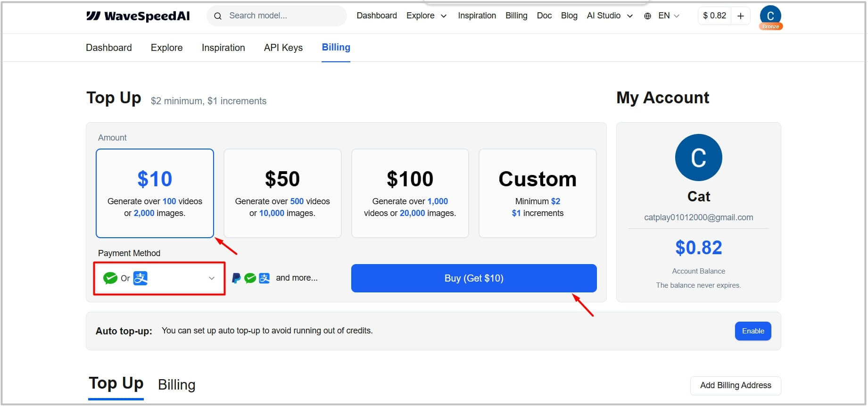Open Inspiration in the top header

point(477,16)
